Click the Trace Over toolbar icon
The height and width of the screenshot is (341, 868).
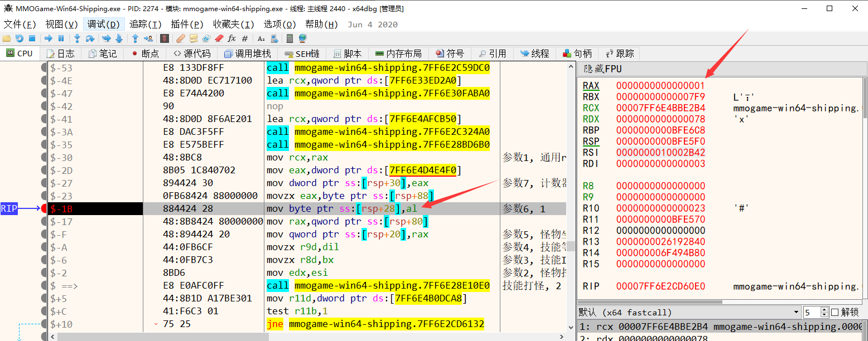(x=119, y=38)
